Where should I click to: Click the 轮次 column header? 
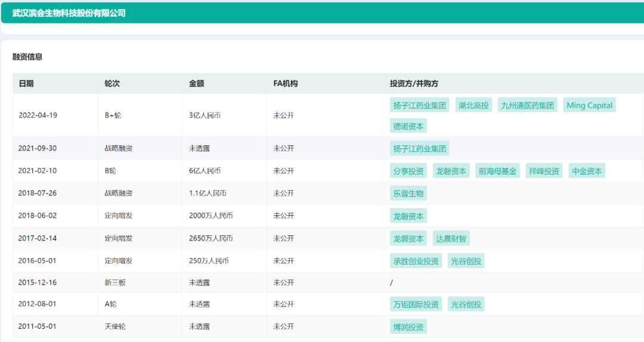click(112, 84)
